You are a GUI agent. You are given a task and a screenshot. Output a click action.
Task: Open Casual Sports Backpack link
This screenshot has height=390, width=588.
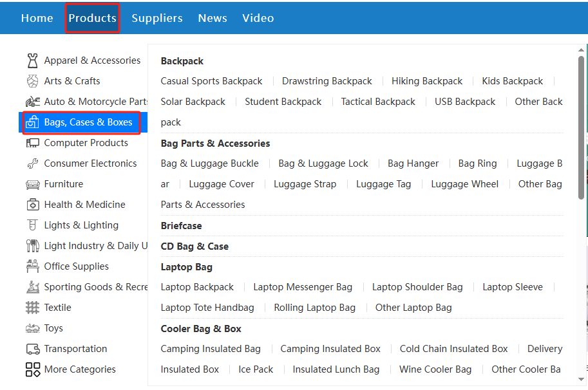point(211,81)
